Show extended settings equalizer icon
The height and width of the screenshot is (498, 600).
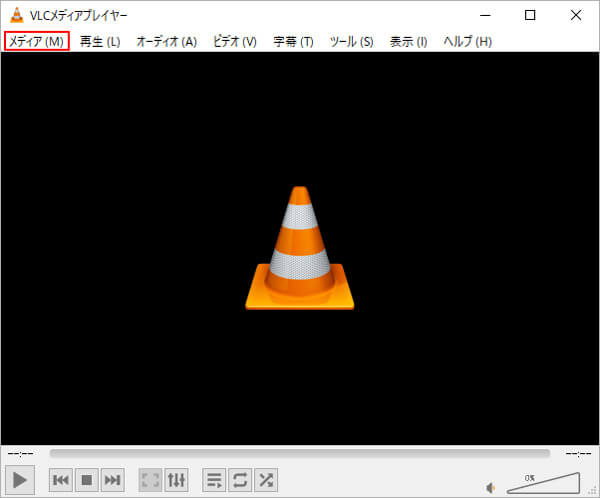pos(176,480)
